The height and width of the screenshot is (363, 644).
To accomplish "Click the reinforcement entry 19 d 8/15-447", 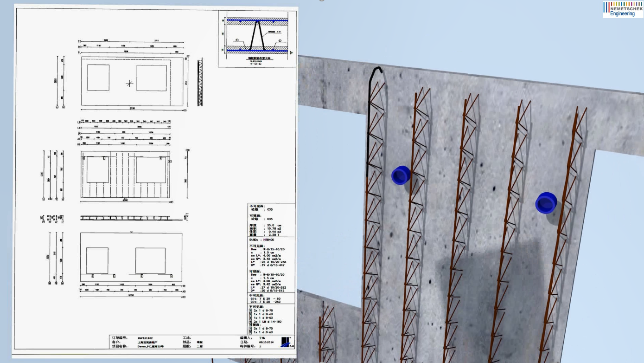I will pyautogui.click(x=273, y=265).
